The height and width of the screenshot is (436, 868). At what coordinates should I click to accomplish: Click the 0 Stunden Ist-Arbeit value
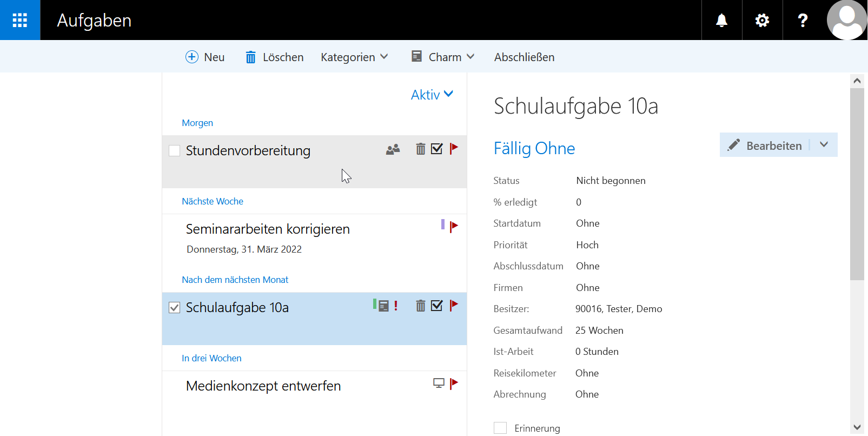click(x=597, y=352)
